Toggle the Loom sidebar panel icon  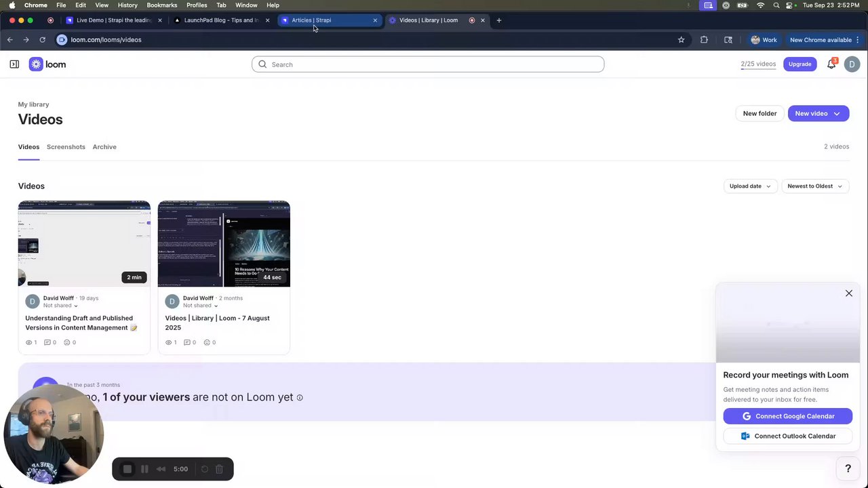pos(14,64)
